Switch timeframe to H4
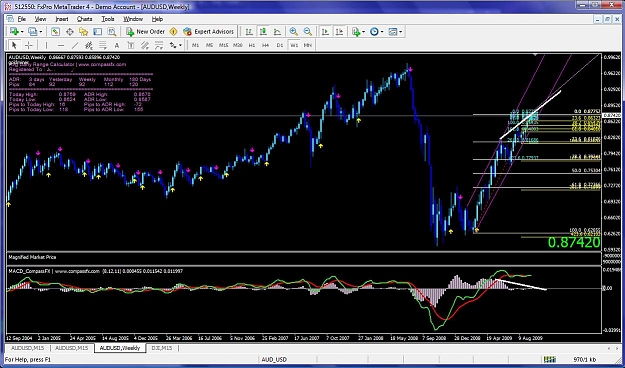Viewport: 625px width, 368px height. click(x=265, y=45)
